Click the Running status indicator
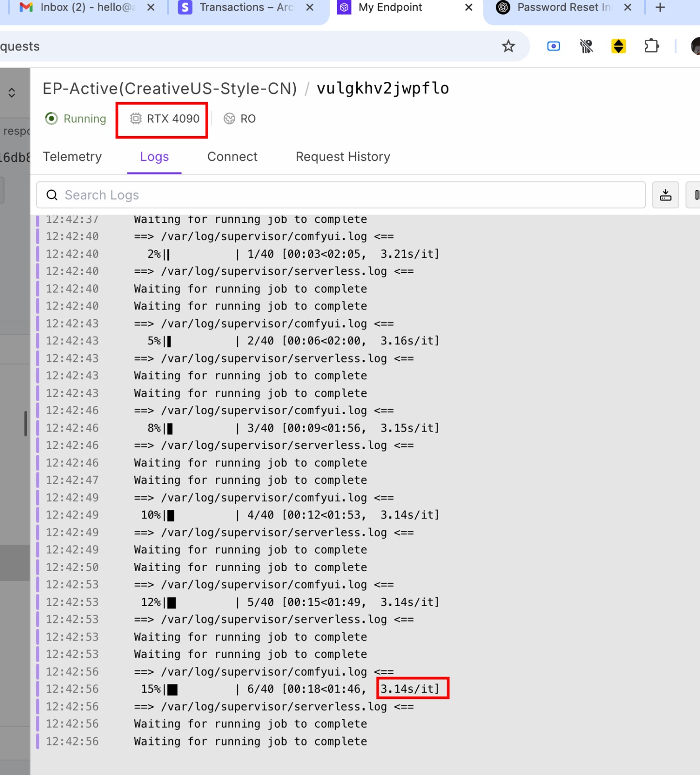The width and height of the screenshot is (700, 775). (x=76, y=119)
